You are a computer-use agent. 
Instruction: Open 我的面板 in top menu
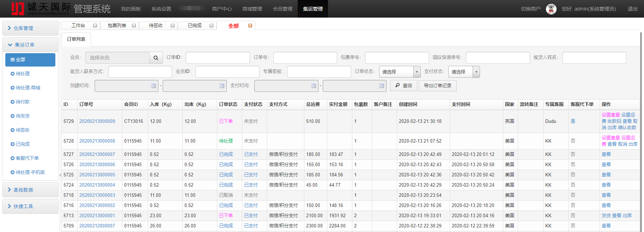[131, 9]
